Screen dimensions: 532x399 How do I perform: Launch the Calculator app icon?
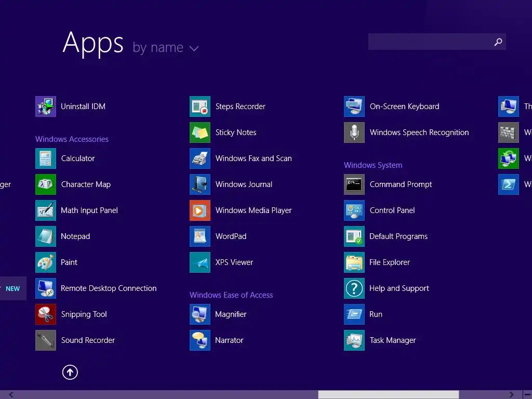46,158
